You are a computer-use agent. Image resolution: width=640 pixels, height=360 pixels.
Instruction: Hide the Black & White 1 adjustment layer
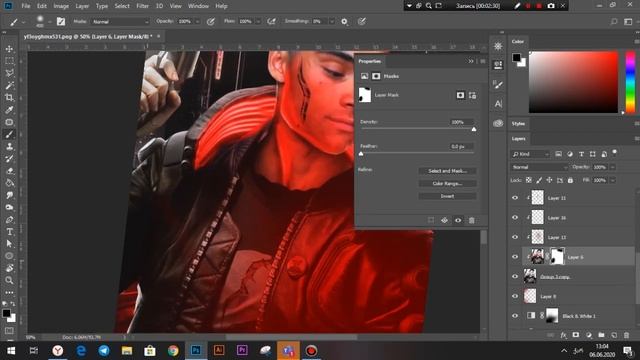pos(515,316)
